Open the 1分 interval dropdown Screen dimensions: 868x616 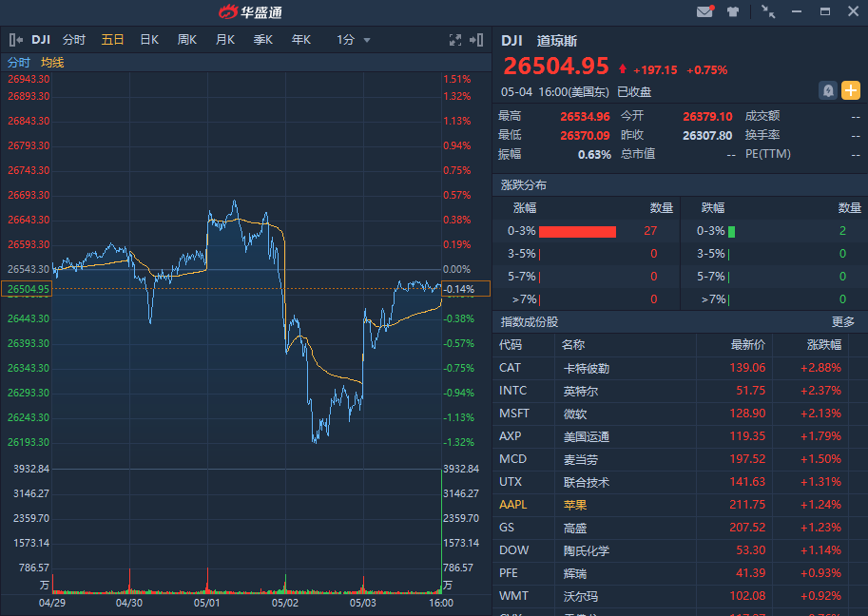point(354,40)
